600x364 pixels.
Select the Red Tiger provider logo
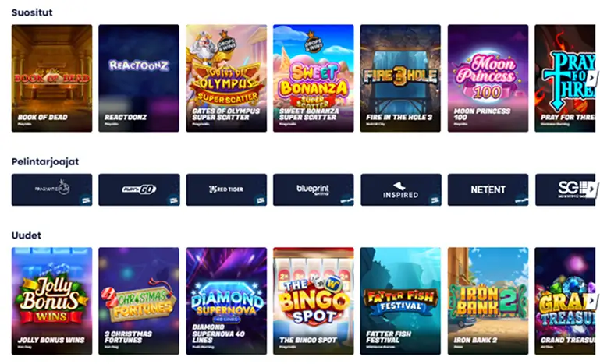click(x=226, y=189)
